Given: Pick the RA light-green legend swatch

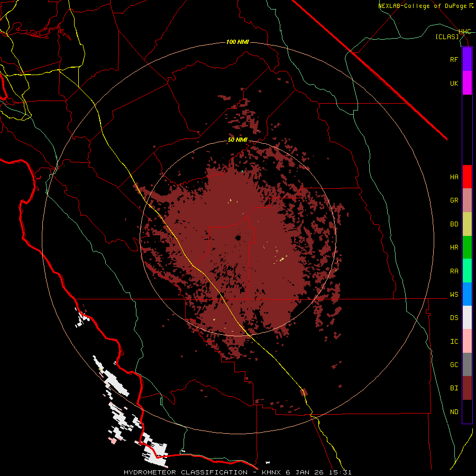Looking at the screenshot, I should 467,271.
